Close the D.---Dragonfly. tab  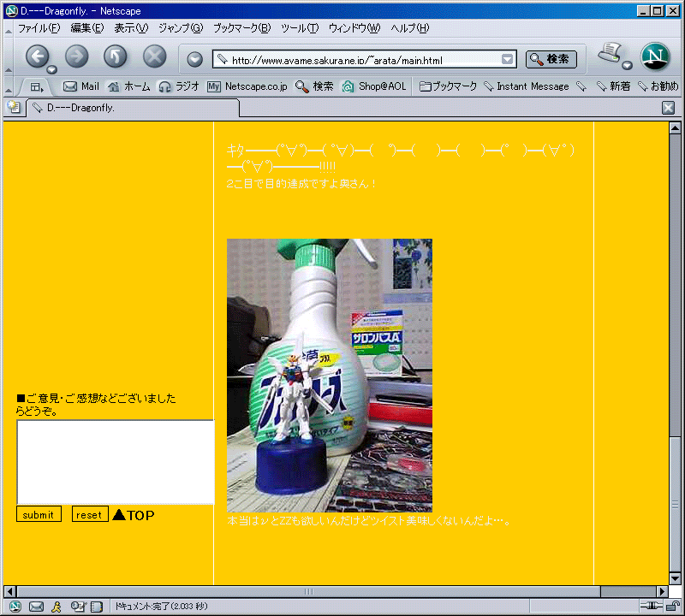tap(668, 108)
